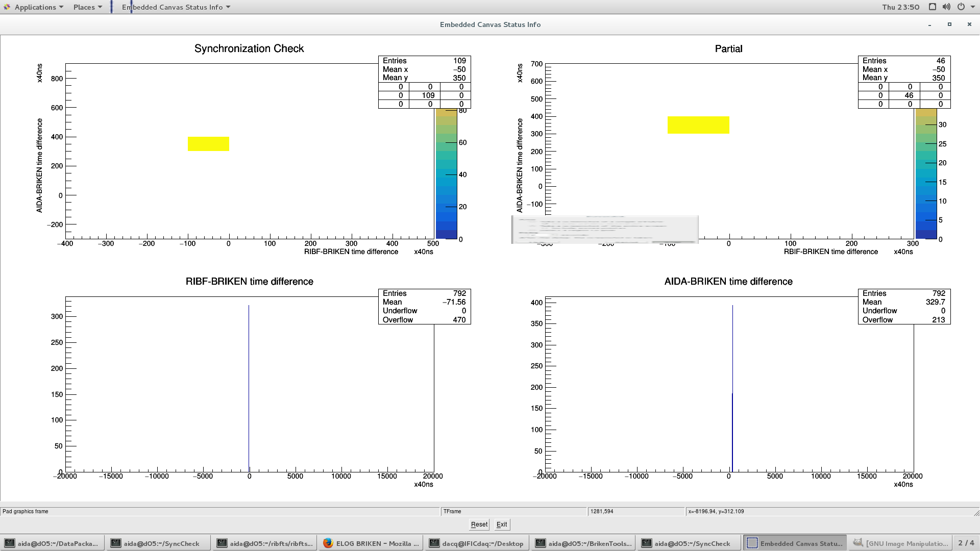Click the volume speaker icon
980x551 pixels.
(x=946, y=7)
